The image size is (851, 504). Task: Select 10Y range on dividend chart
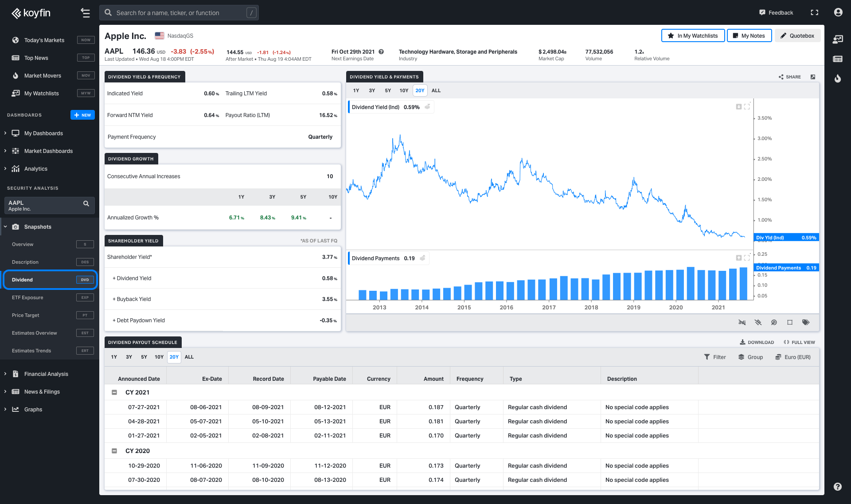(404, 90)
